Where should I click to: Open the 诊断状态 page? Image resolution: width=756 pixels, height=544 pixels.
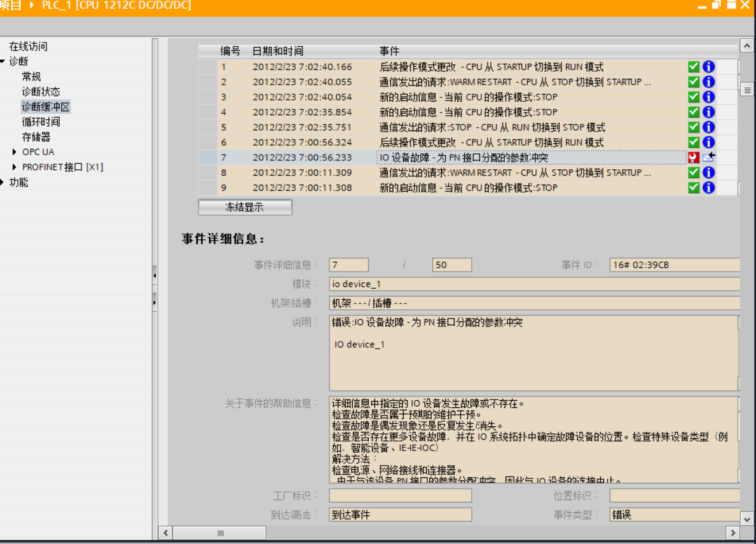pyautogui.click(x=41, y=92)
